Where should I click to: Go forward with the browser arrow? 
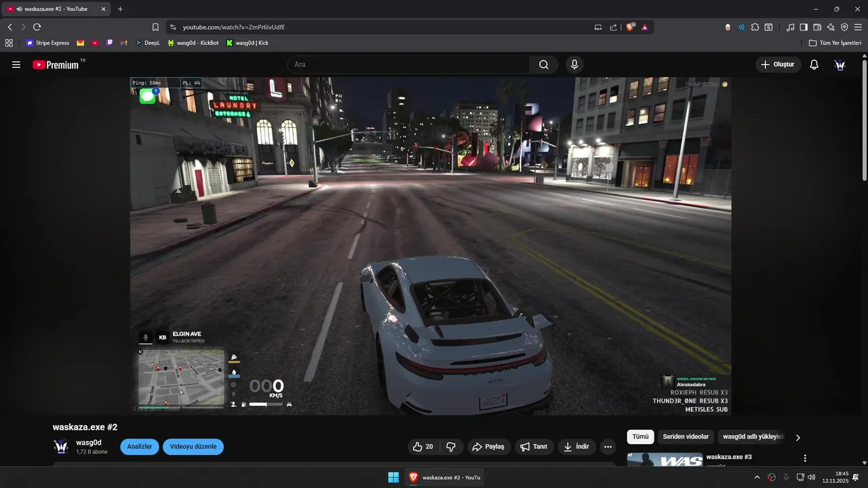[23, 27]
